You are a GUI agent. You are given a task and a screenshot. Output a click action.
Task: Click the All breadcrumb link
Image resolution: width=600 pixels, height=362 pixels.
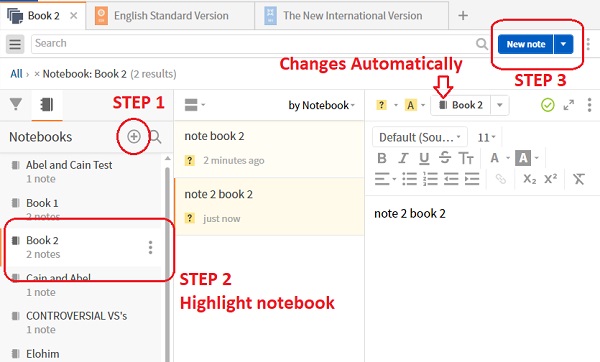[16, 73]
